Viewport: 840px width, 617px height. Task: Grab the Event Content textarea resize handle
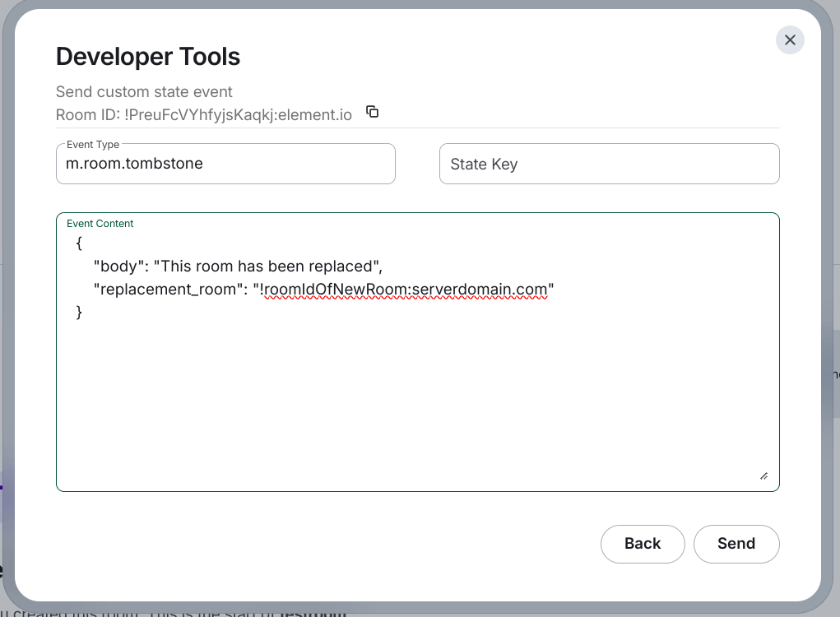[x=763, y=476]
